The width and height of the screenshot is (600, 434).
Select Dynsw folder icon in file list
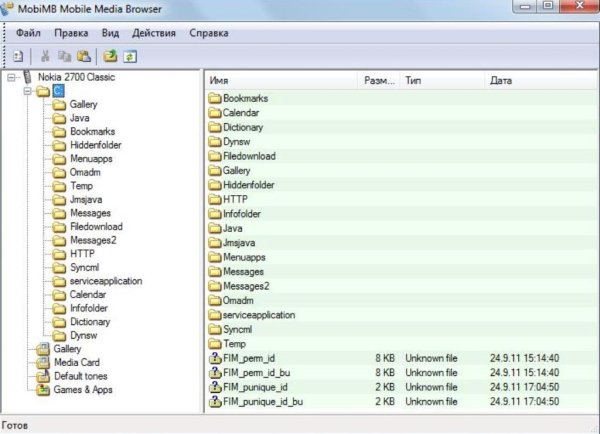[x=215, y=142]
